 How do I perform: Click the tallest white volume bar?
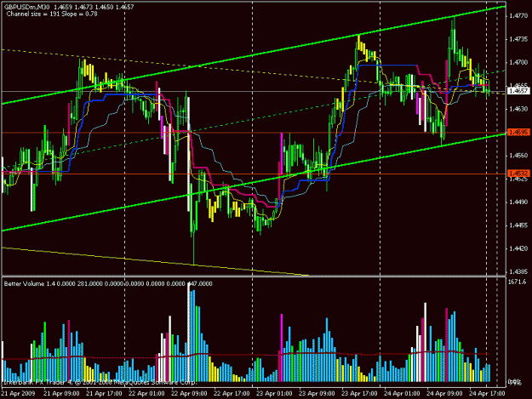(x=189, y=332)
